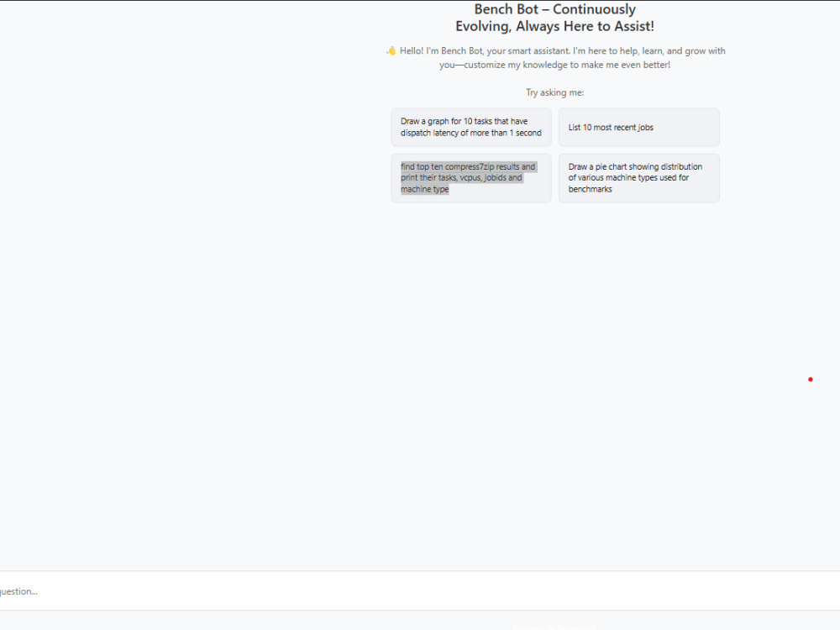Click the Bench Bot heading title
The width and height of the screenshot is (840, 630).
[554, 8]
